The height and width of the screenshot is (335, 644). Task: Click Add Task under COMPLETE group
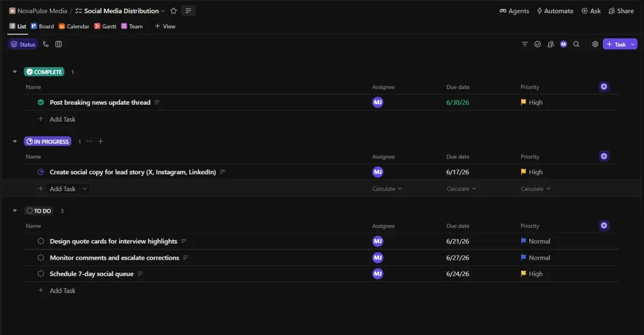pos(62,119)
